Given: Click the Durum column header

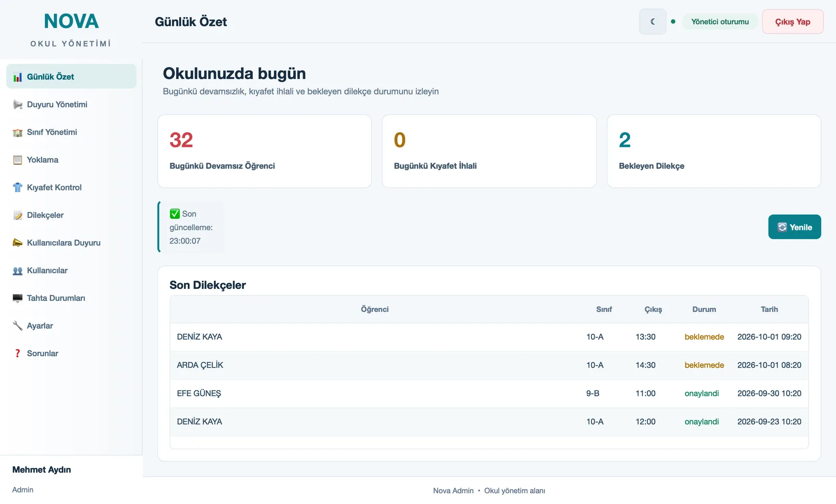Looking at the screenshot, I should click(704, 309).
